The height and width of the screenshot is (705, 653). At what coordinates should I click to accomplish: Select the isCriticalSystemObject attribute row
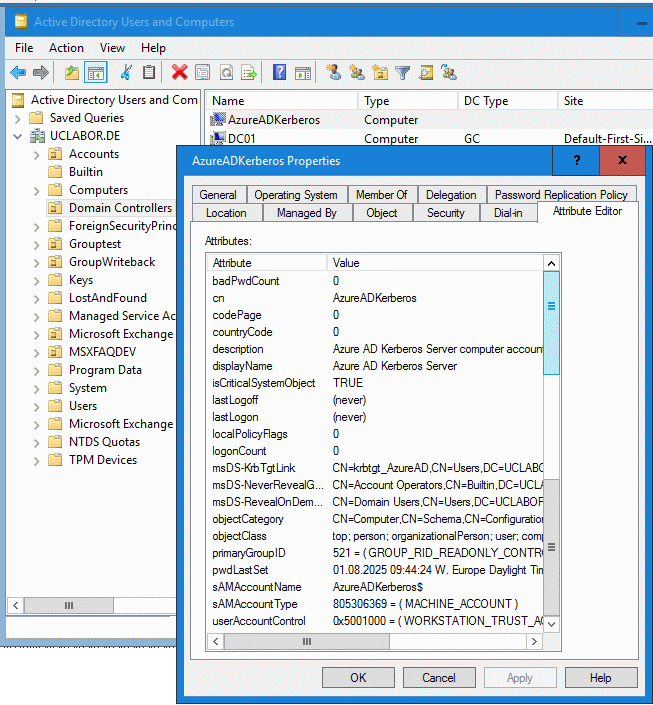(x=376, y=383)
